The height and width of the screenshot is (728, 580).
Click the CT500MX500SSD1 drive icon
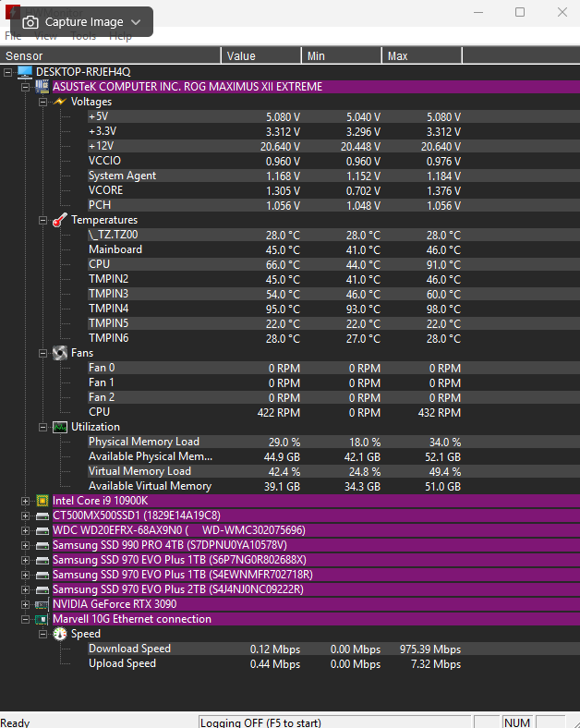click(x=42, y=516)
